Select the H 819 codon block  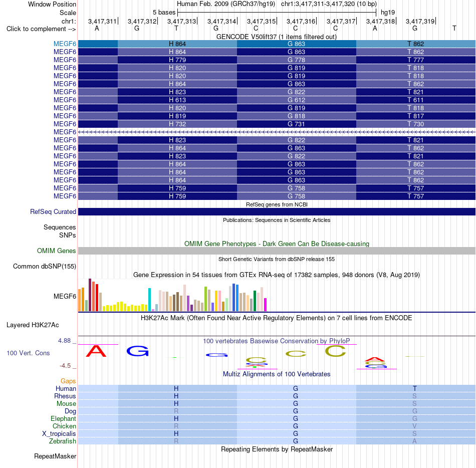pyautogui.click(x=177, y=116)
